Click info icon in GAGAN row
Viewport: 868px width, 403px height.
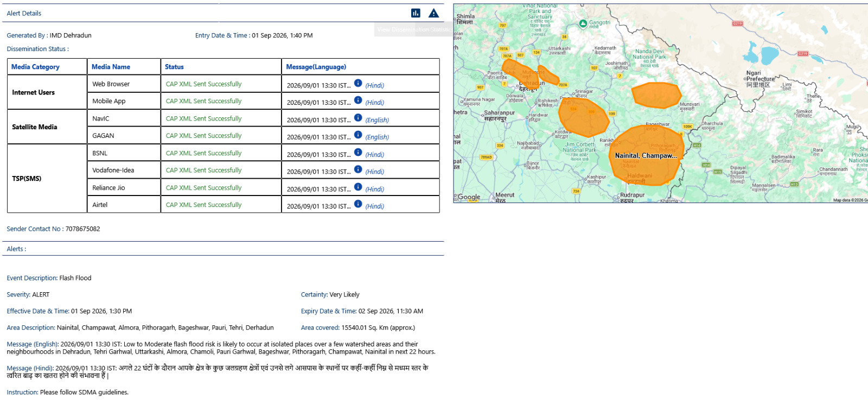coord(358,135)
